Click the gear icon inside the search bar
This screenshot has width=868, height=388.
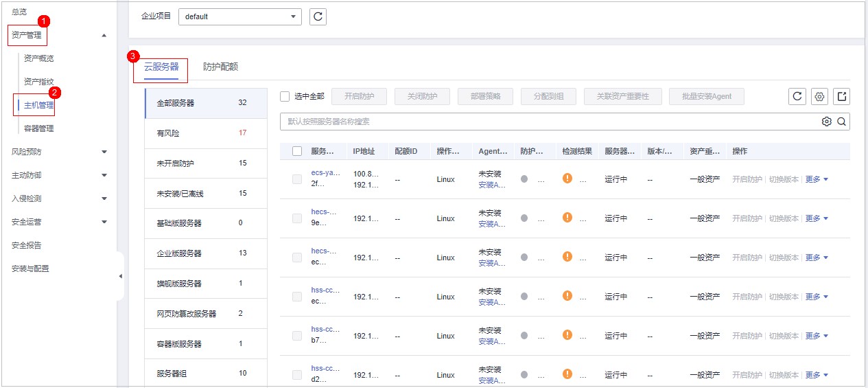pyautogui.click(x=827, y=122)
